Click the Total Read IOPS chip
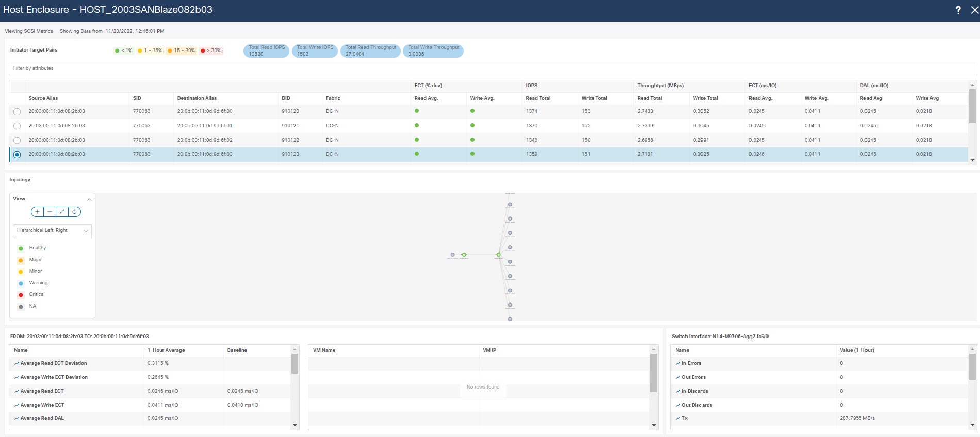The width and height of the screenshot is (980, 437). [x=266, y=51]
